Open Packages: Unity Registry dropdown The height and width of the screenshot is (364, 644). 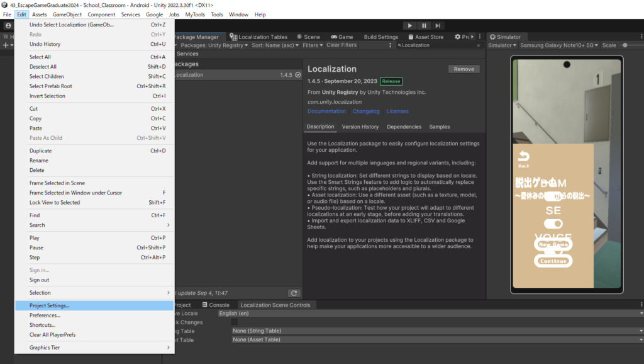click(x=214, y=45)
